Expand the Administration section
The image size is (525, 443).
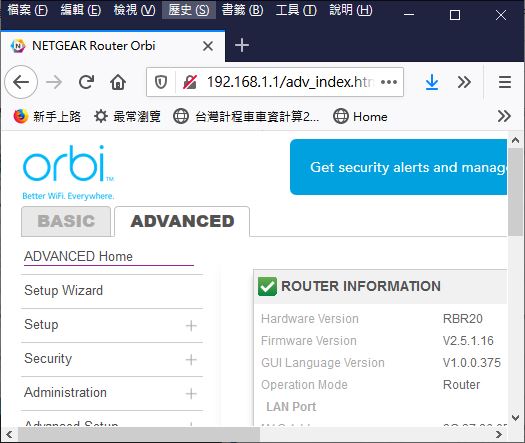click(191, 393)
